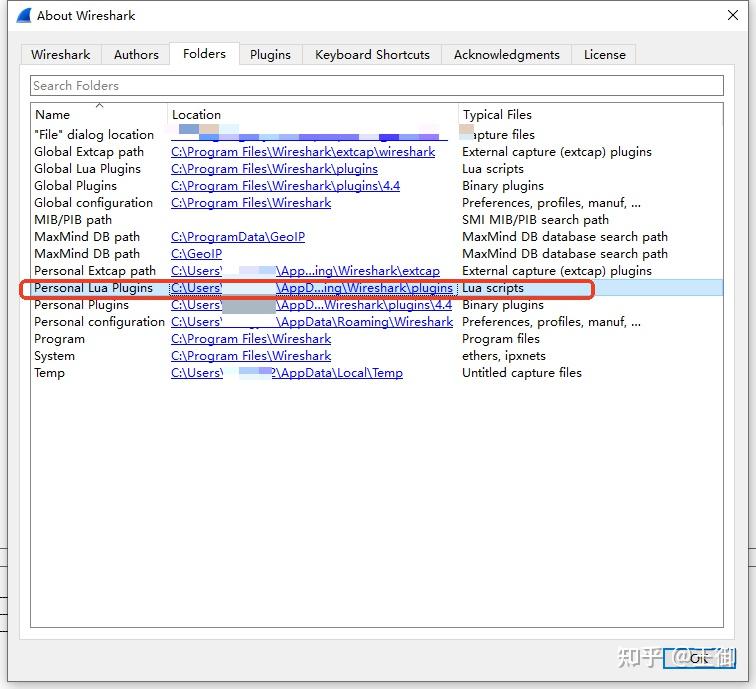Open the Global Plugins 4.4 folder link

(285, 186)
